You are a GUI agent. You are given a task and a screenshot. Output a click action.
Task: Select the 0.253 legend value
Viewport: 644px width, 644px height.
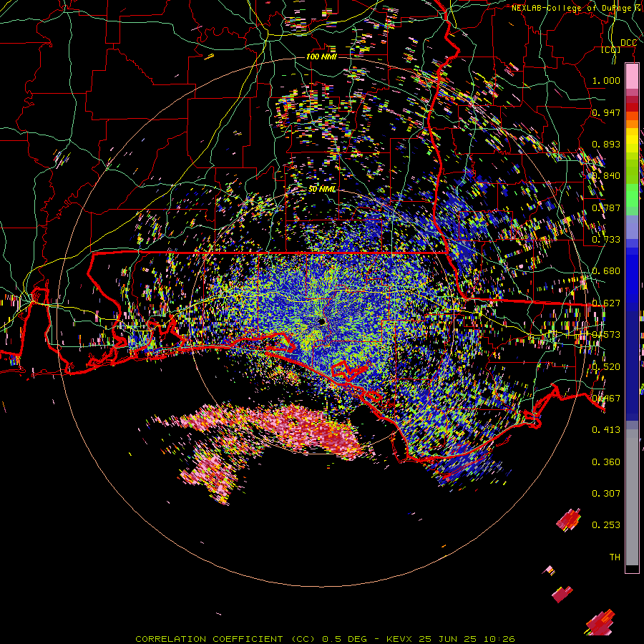(606, 525)
